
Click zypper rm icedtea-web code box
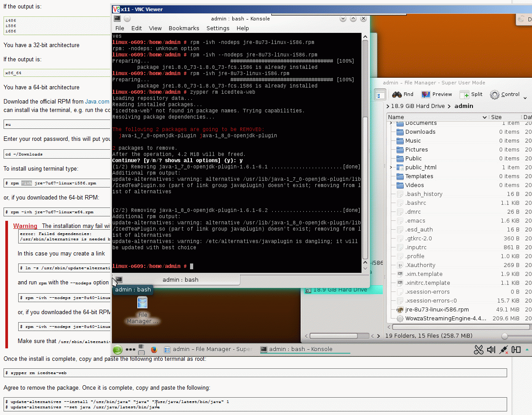255,373
